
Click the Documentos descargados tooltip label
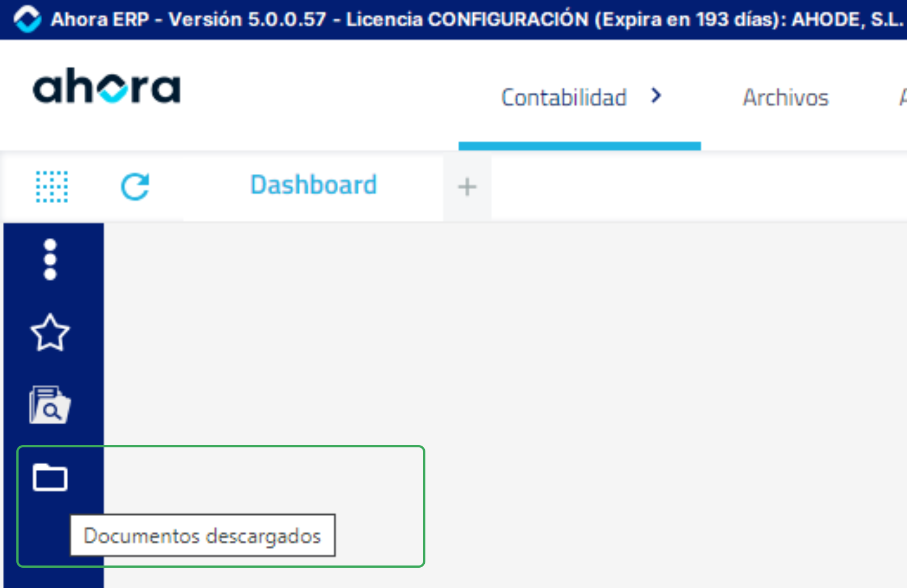[x=203, y=535]
